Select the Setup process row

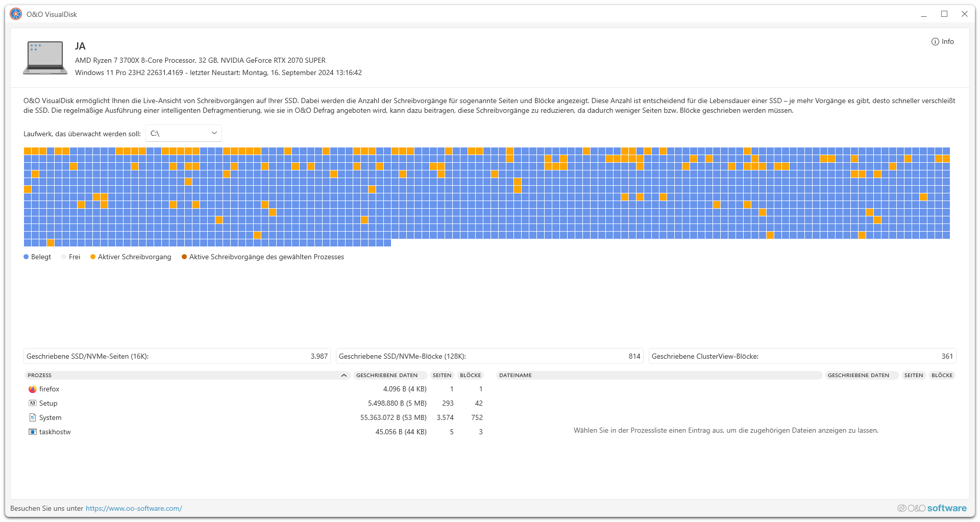255,403
